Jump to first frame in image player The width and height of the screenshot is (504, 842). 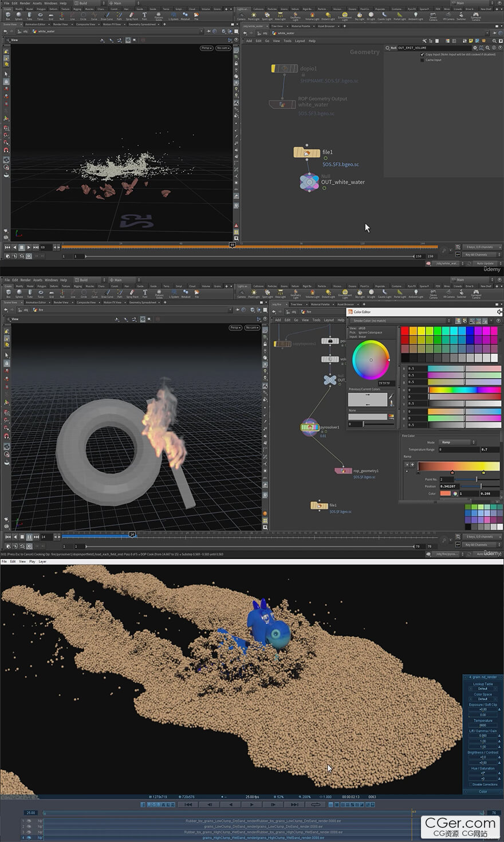pyautogui.click(x=188, y=804)
